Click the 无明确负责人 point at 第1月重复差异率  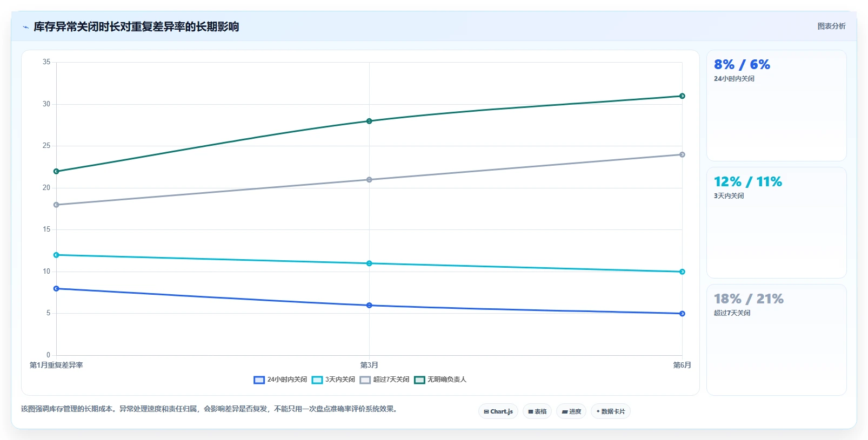pyautogui.click(x=56, y=171)
